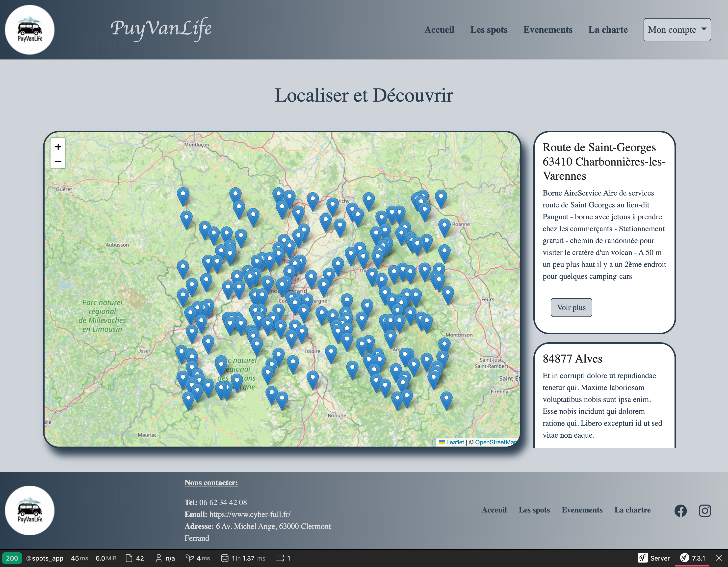Click the PuyVanLife logo in footer
This screenshot has width=728, height=567.
[x=30, y=510]
